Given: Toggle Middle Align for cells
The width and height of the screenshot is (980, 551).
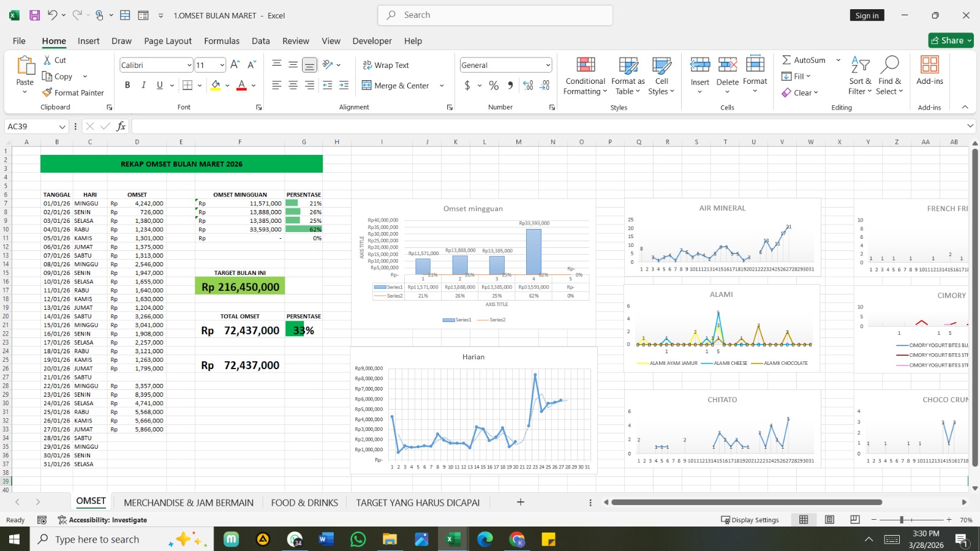Looking at the screenshot, I should 293,65.
